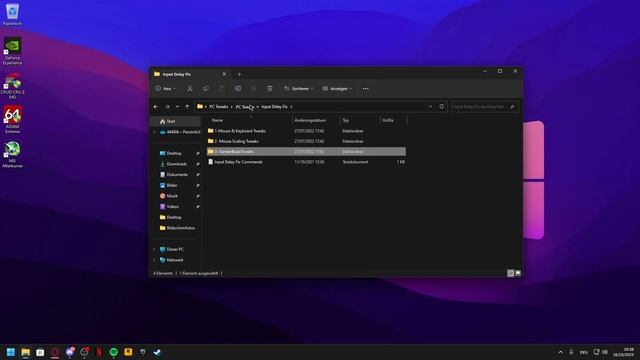Click the Share icon in the toolbar
This screenshot has height=360, width=640.
point(254,89)
